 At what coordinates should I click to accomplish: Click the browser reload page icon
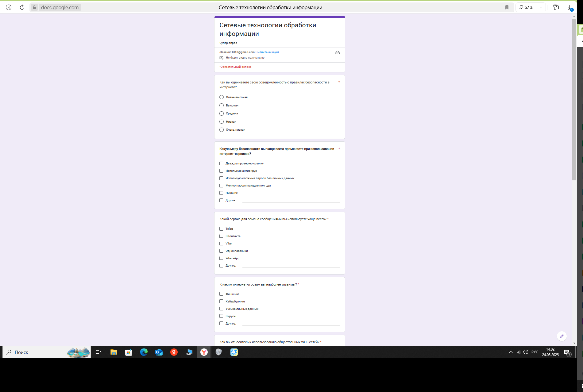22,7
